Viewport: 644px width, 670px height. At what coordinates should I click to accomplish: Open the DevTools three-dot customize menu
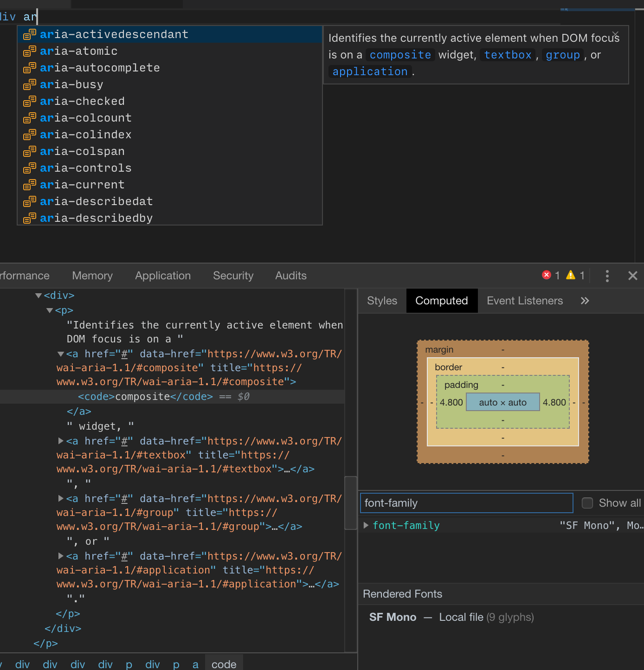point(607,276)
